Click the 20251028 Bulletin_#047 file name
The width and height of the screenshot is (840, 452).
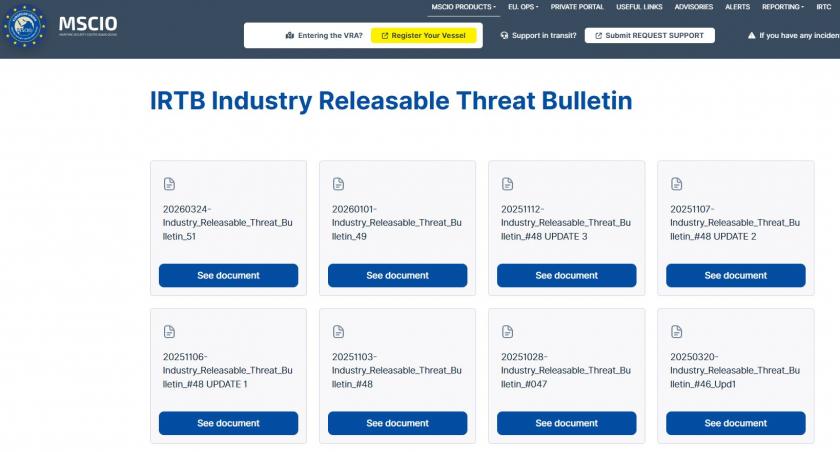coord(566,371)
